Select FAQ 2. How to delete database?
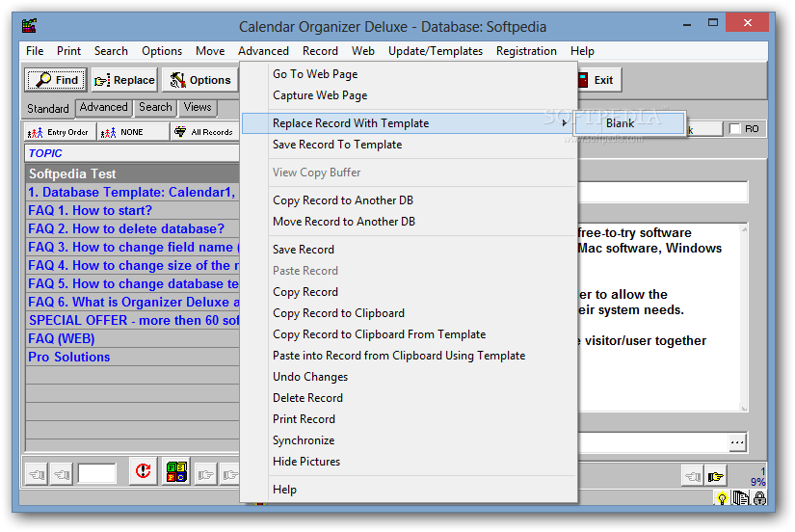The width and height of the screenshot is (795, 532). pyautogui.click(x=132, y=228)
